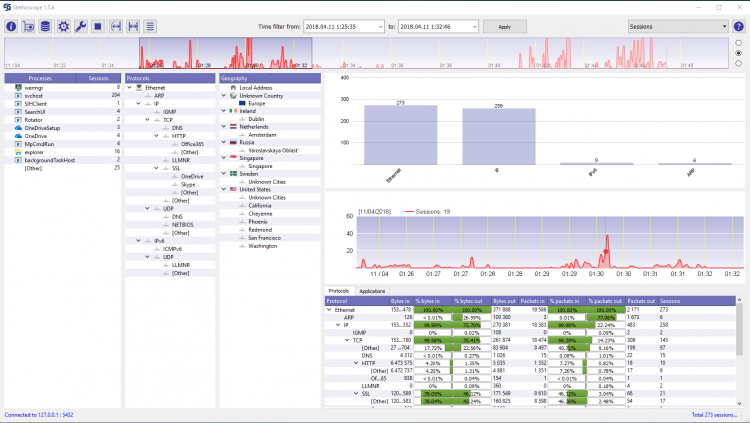Viewport: 750px width, 423px height.
Task: Click the square stop capture button
Action: (98, 26)
